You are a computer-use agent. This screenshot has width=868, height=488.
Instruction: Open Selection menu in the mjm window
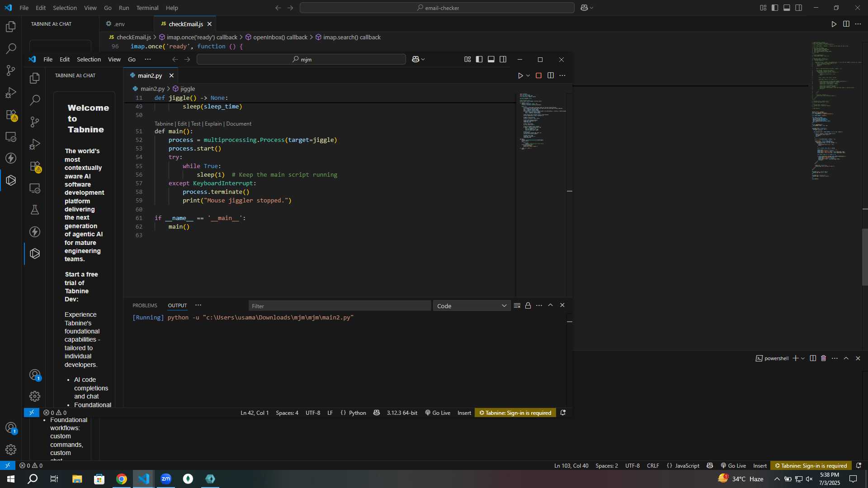[89, 59]
